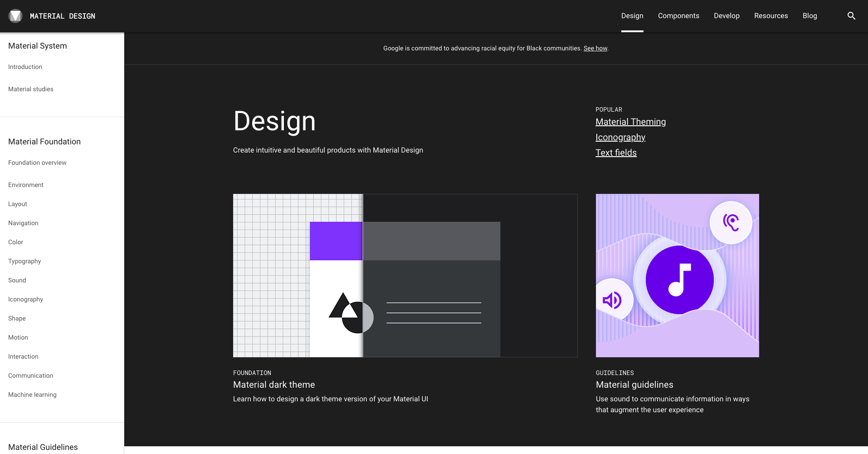The height and width of the screenshot is (454, 868).
Task: Follow the See how link
Action: 595,48
